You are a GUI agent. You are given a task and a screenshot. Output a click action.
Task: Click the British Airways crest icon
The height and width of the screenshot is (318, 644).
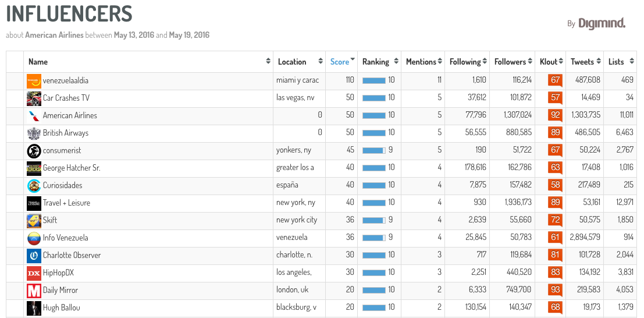tap(34, 133)
